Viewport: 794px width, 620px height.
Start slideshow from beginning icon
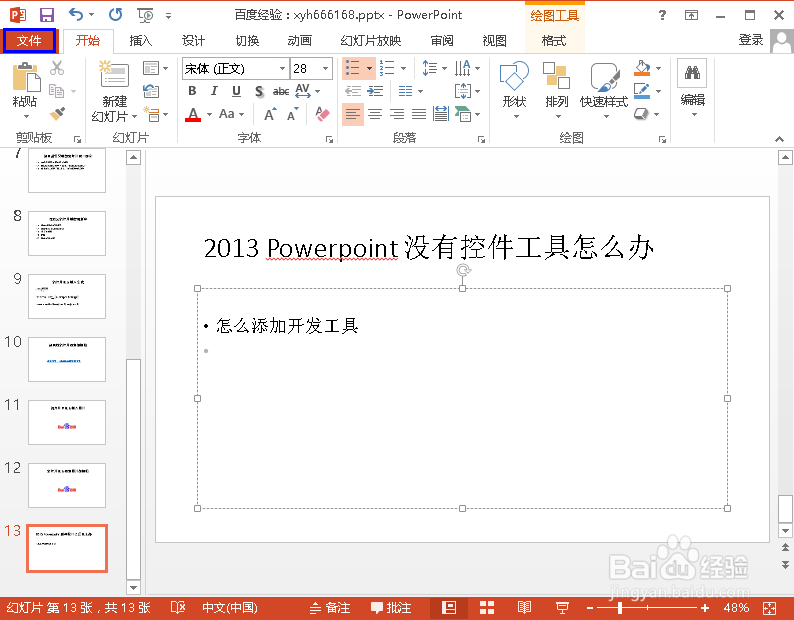pos(145,15)
